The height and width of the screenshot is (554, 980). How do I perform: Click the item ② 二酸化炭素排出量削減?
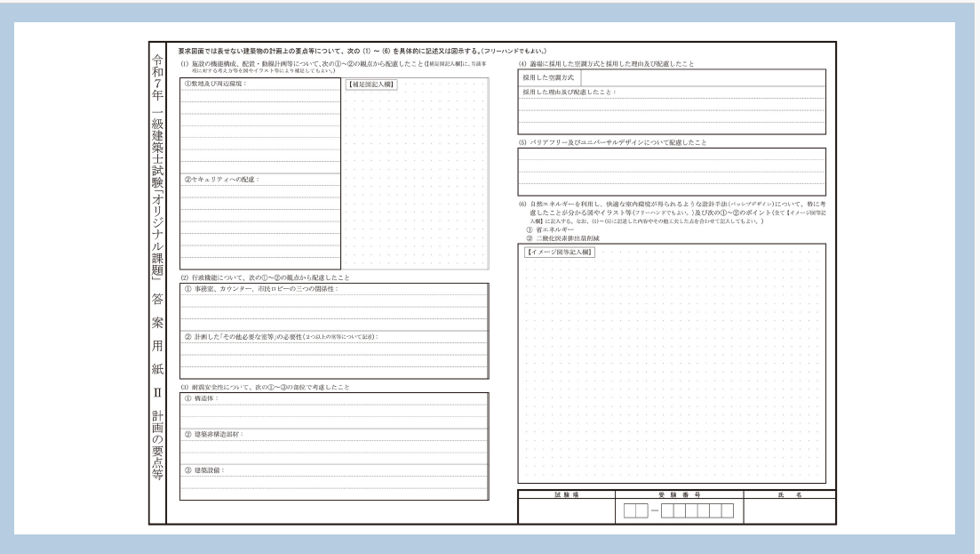pyautogui.click(x=562, y=238)
